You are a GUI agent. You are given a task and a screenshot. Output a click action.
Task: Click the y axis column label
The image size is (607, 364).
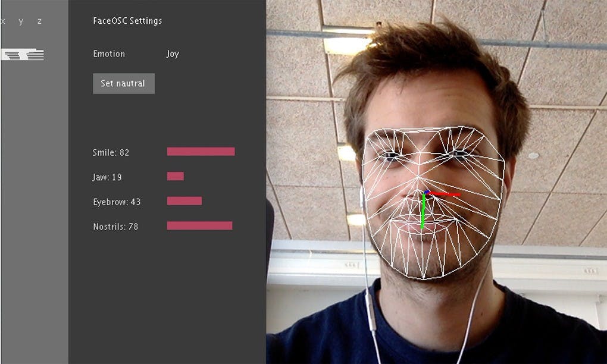pos(21,21)
